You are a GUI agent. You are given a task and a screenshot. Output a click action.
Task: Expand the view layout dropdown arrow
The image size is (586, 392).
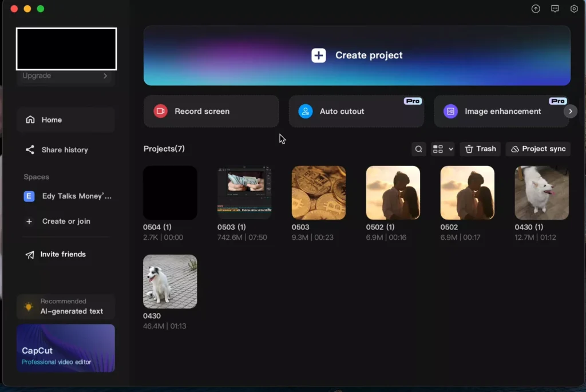coord(451,149)
